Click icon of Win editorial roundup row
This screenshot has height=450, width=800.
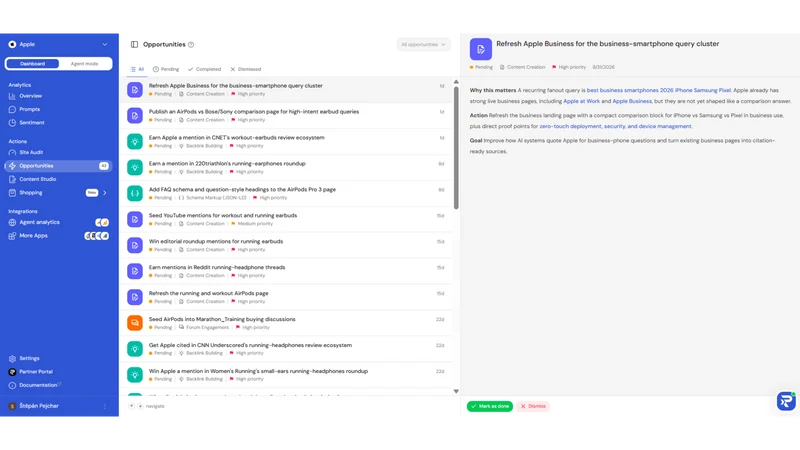[x=135, y=245]
